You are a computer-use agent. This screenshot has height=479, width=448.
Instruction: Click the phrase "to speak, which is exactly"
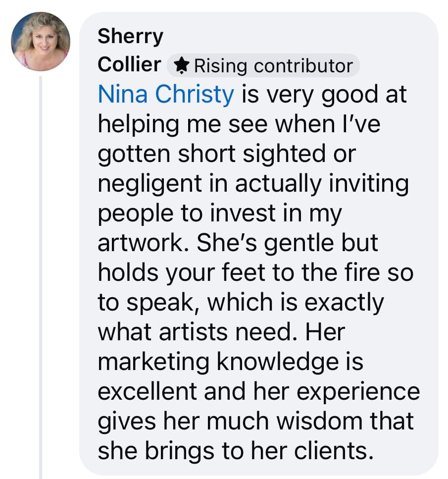[241, 303]
